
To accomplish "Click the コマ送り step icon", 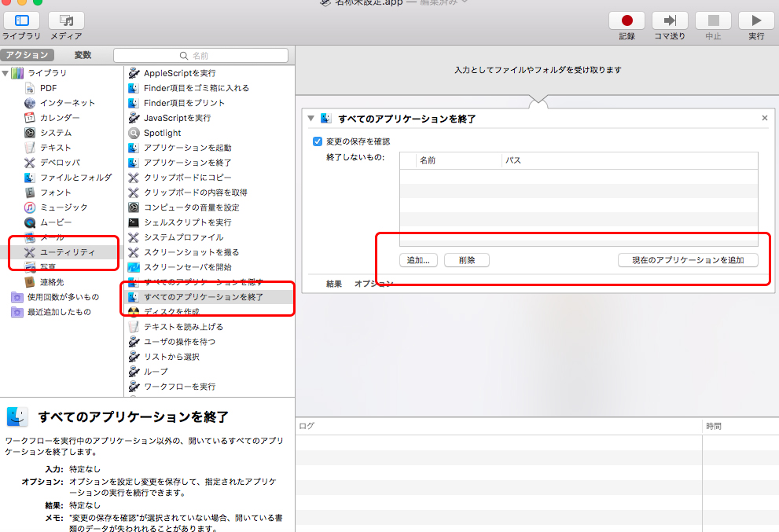I will tap(670, 20).
